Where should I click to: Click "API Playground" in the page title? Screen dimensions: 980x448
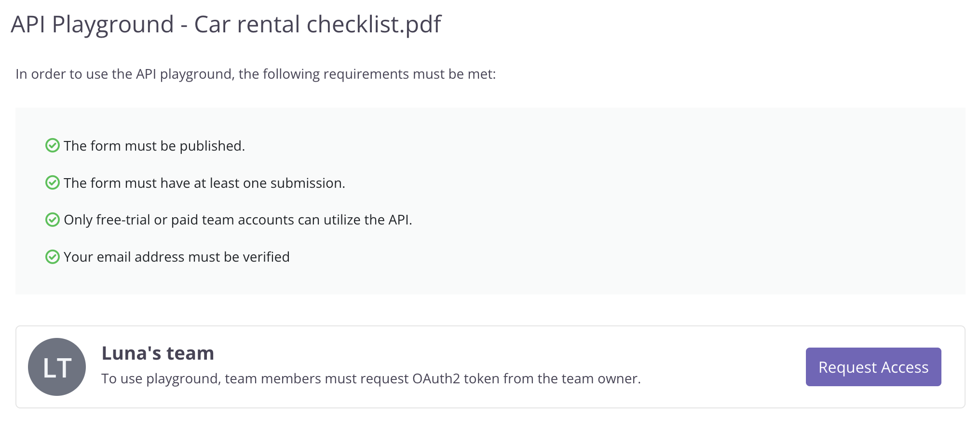92,24
